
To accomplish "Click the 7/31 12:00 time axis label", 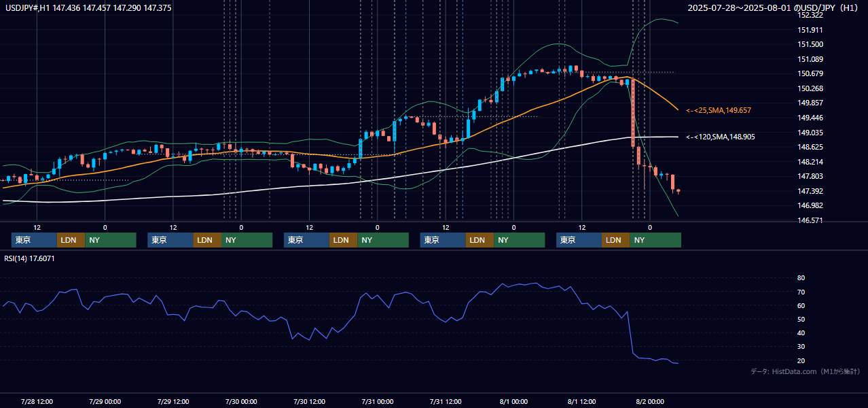I will coord(446,401).
